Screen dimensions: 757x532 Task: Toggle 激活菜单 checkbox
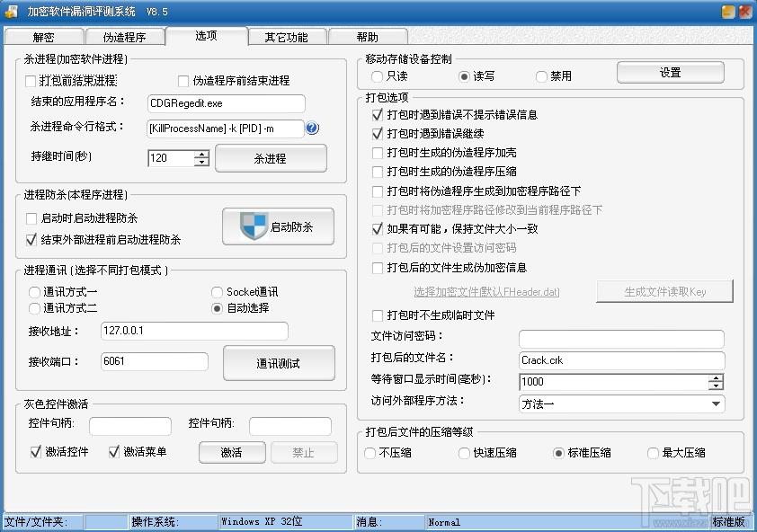[x=114, y=452]
